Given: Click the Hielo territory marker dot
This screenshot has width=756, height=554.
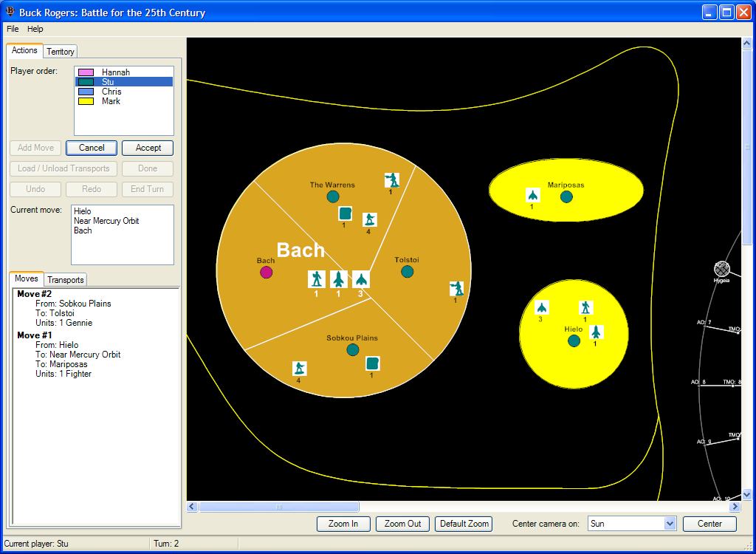Looking at the screenshot, I should 574,341.
